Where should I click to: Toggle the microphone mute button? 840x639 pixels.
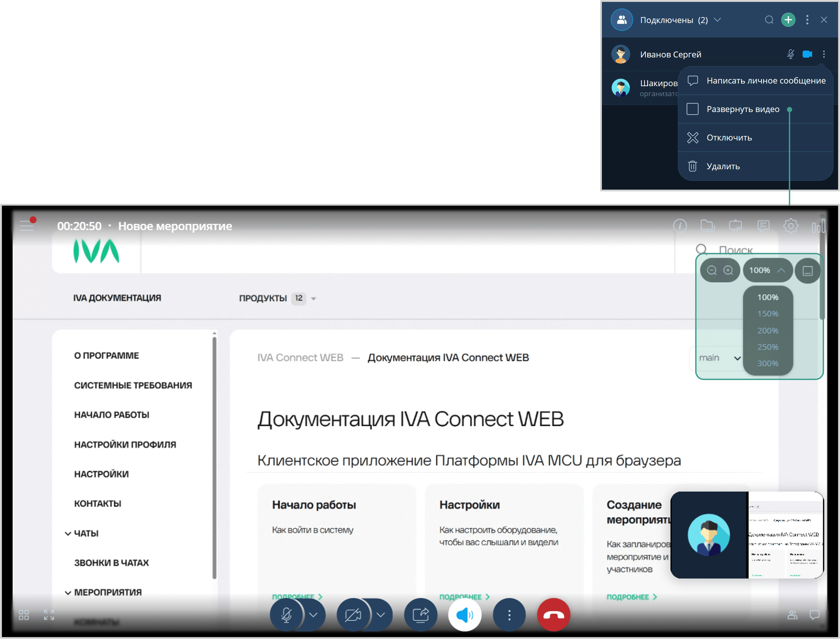pos(286,615)
